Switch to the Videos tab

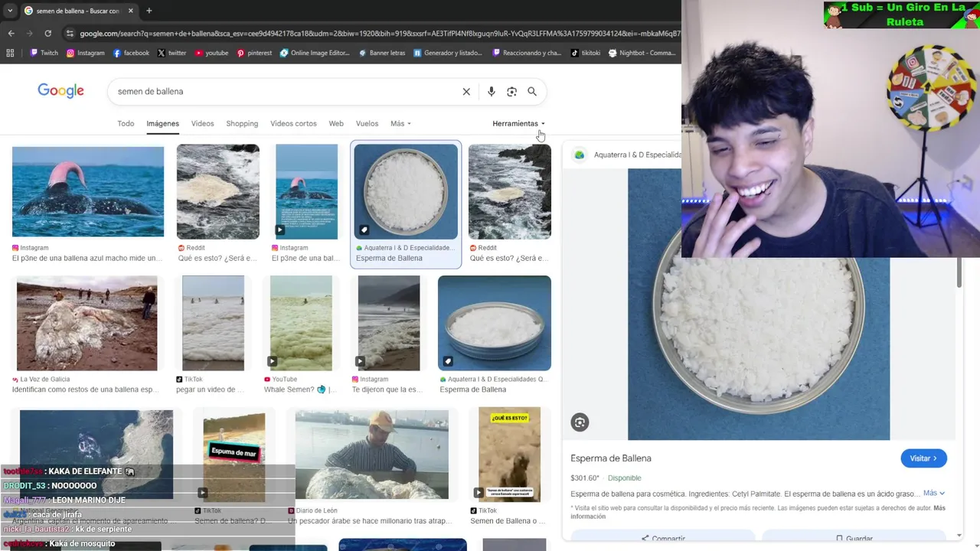click(203, 123)
